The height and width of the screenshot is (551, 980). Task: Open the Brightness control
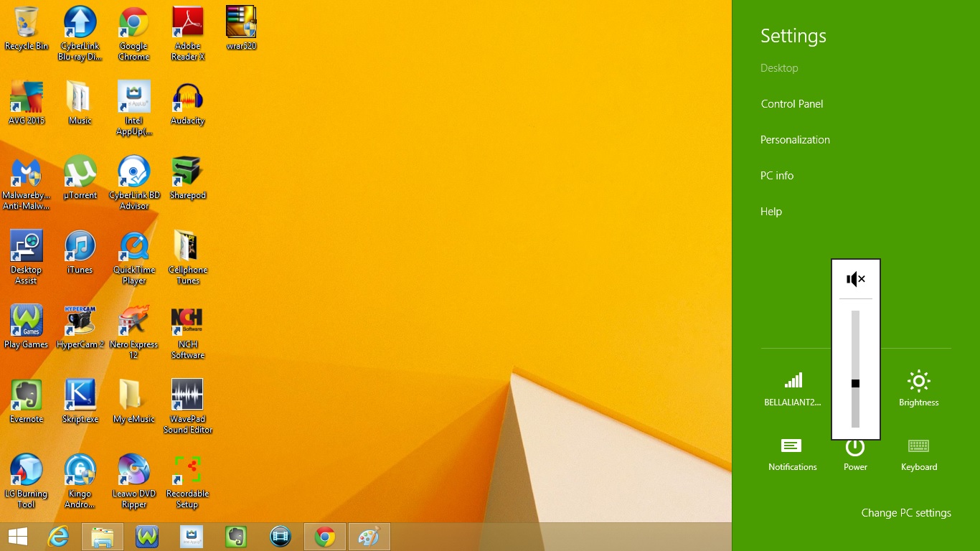919,390
